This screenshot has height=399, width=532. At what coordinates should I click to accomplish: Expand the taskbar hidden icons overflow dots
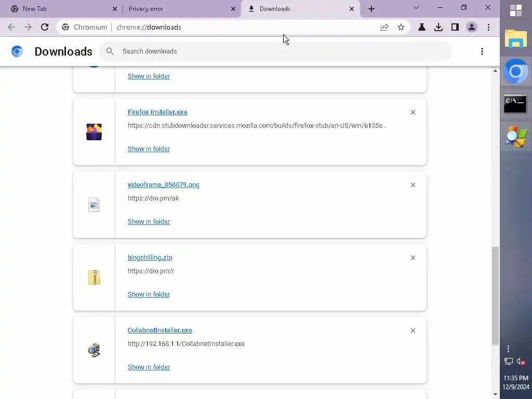coord(508,349)
